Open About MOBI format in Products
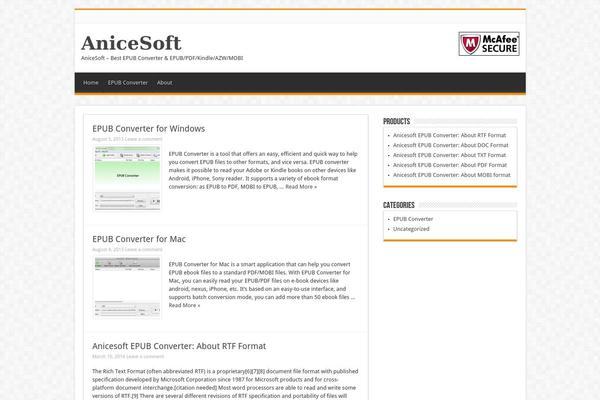 pyautogui.click(x=452, y=175)
